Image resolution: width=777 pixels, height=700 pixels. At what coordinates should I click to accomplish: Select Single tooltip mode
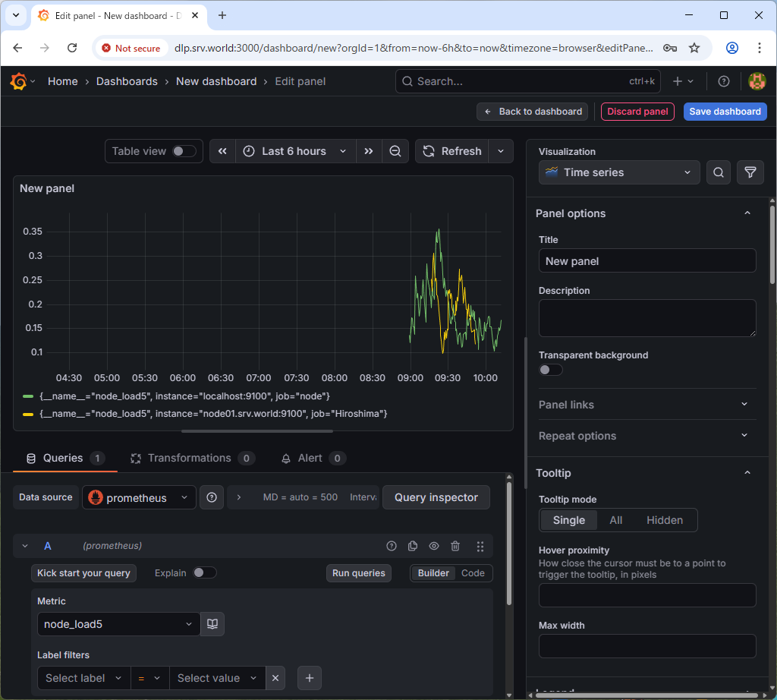(x=568, y=520)
